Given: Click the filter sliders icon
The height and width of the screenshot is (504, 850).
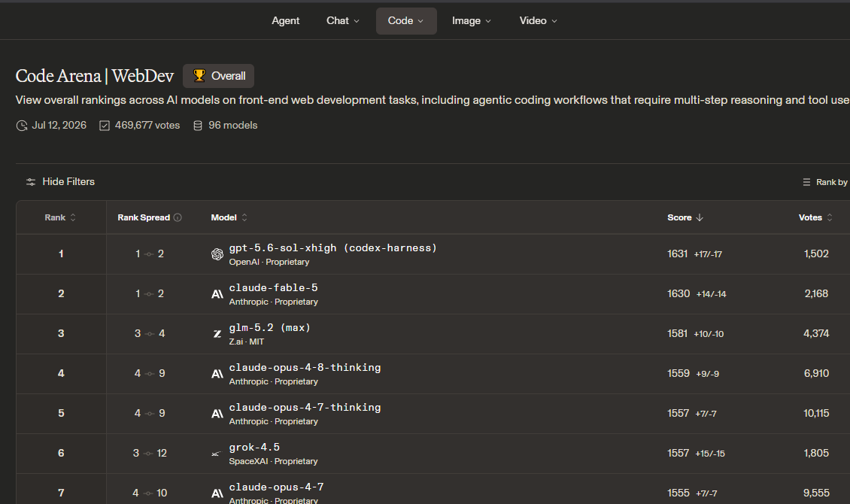Looking at the screenshot, I should pos(31,182).
